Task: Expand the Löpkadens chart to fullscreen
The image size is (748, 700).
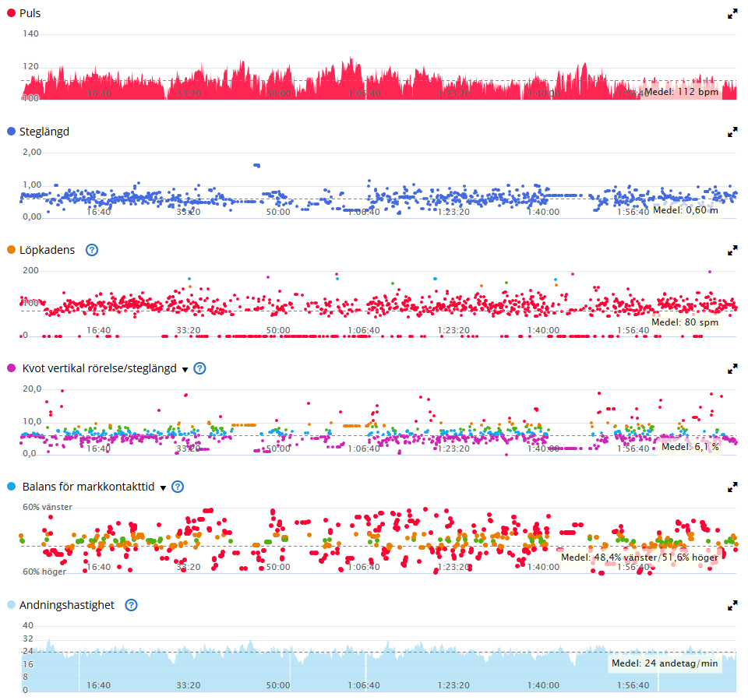Action: click(732, 251)
